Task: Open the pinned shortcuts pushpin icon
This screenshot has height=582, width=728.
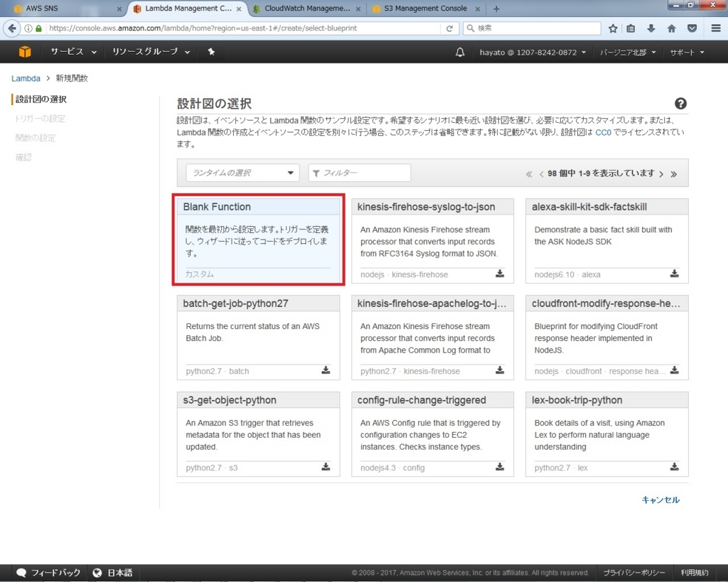Action: [x=211, y=51]
